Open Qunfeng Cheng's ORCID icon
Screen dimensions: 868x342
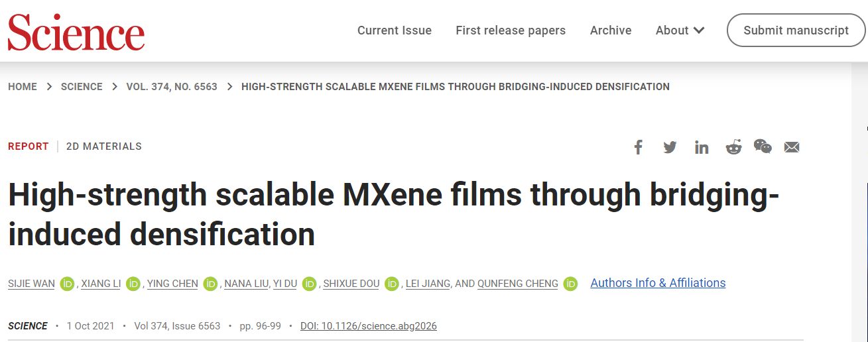click(x=570, y=284)
